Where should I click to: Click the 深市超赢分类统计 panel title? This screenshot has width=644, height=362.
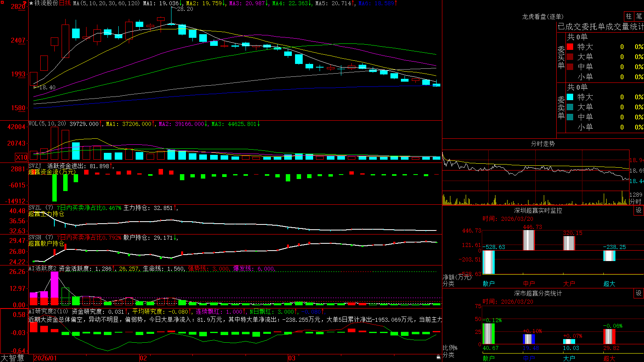538,293
